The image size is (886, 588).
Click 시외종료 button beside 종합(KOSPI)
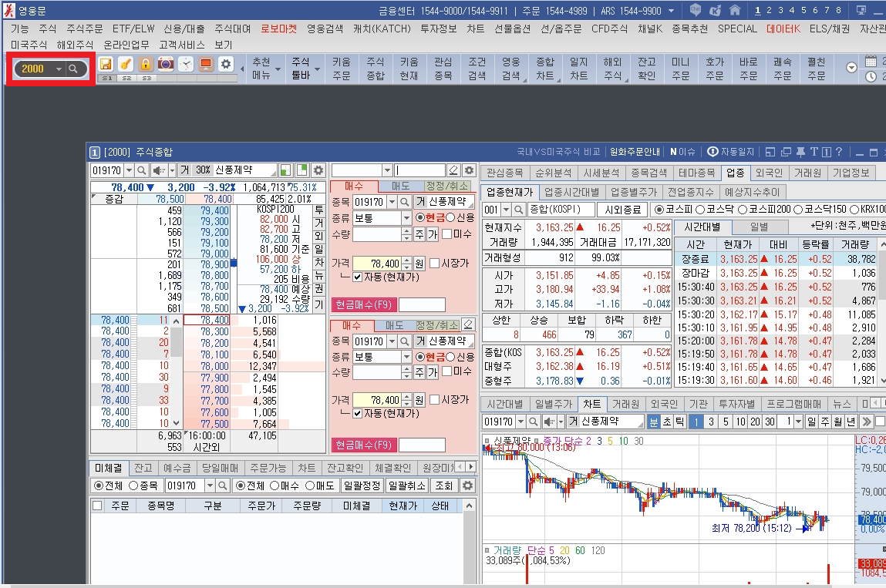(x=623, y=210)
